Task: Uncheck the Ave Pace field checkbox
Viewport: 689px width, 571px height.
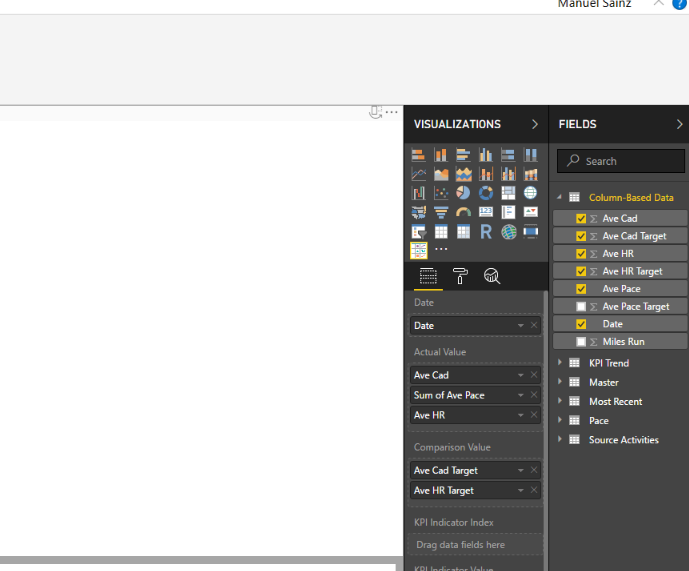Action: (581, 289)
